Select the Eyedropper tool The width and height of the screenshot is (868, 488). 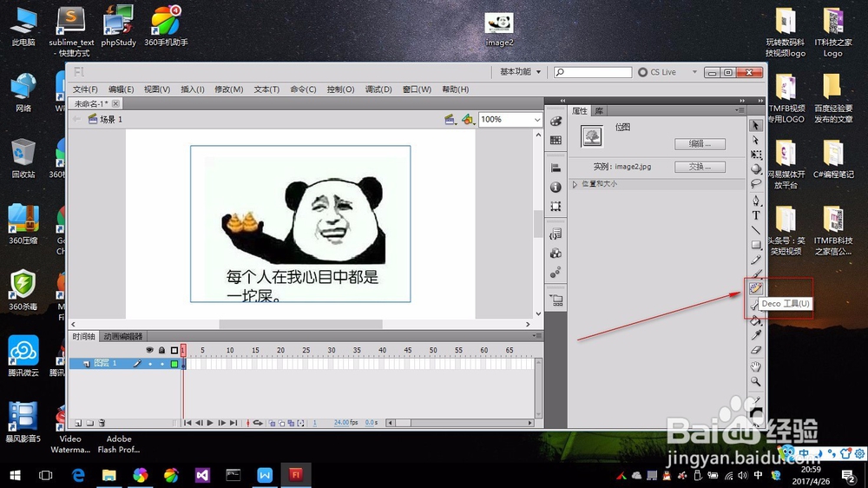click(x=756, y=335)
